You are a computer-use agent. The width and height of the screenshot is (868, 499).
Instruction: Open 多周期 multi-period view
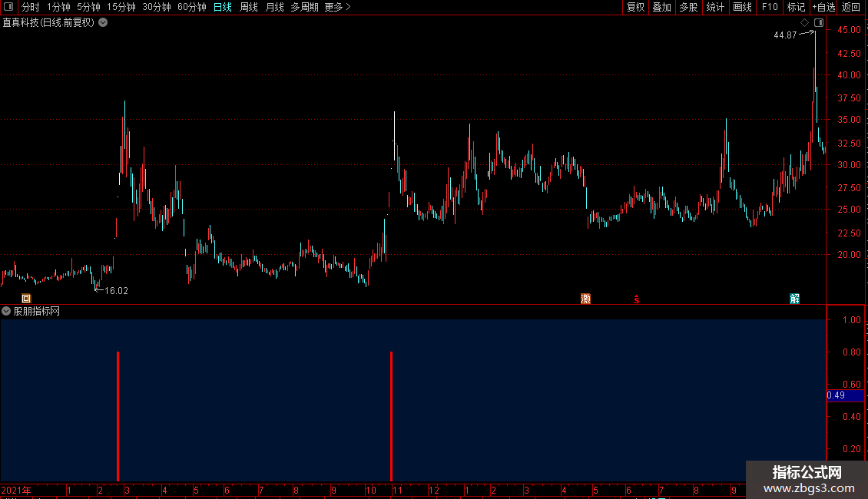[304, 7]
